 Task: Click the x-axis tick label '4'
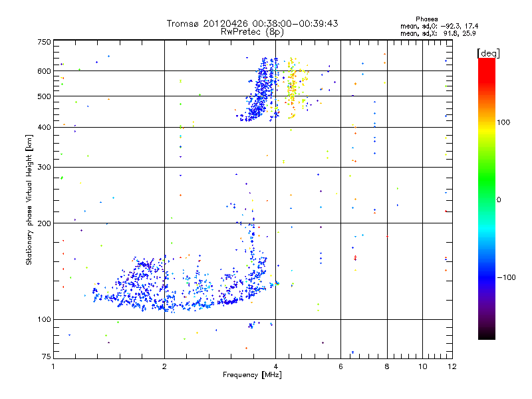point(275,366)
